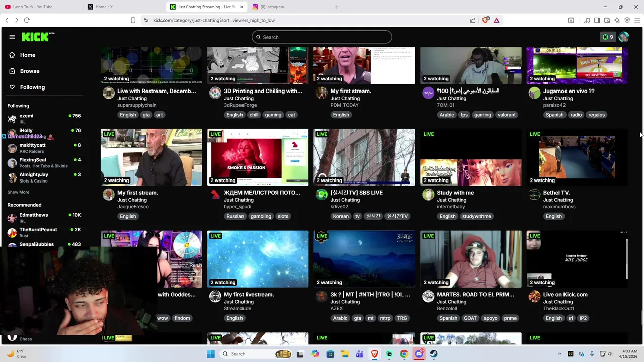The image size is (644, 362).
Task: Bookmark this page
Action: click(x=133, y=20)
